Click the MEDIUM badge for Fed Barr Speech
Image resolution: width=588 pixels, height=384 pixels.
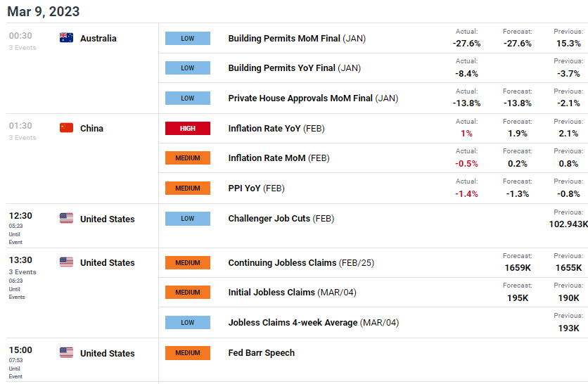point(188,353)
